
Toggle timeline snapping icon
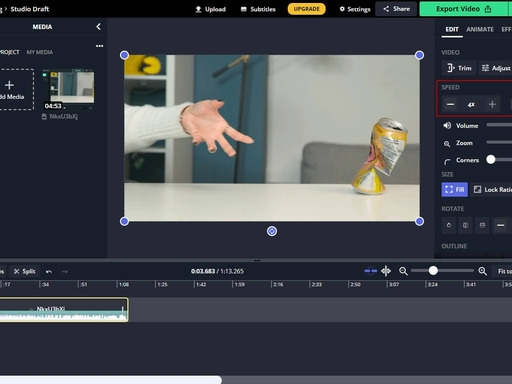(x=370, y=271)
